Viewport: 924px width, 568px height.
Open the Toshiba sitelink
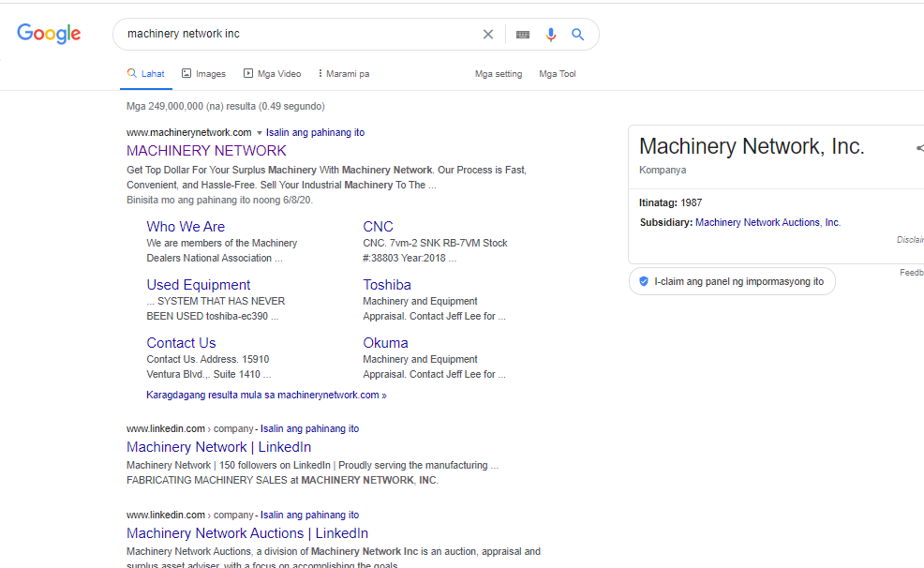(x=387, y=285)
